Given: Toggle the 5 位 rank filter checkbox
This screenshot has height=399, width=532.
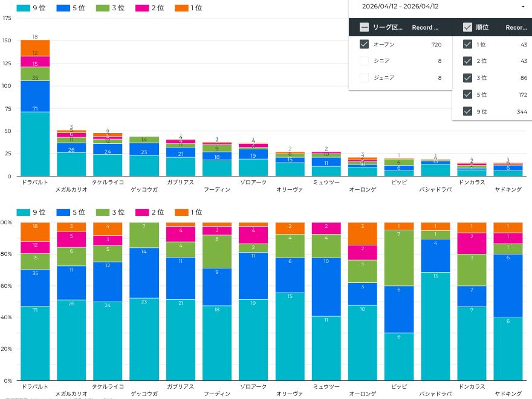Looking at the screenshot, I should (467, 94).
